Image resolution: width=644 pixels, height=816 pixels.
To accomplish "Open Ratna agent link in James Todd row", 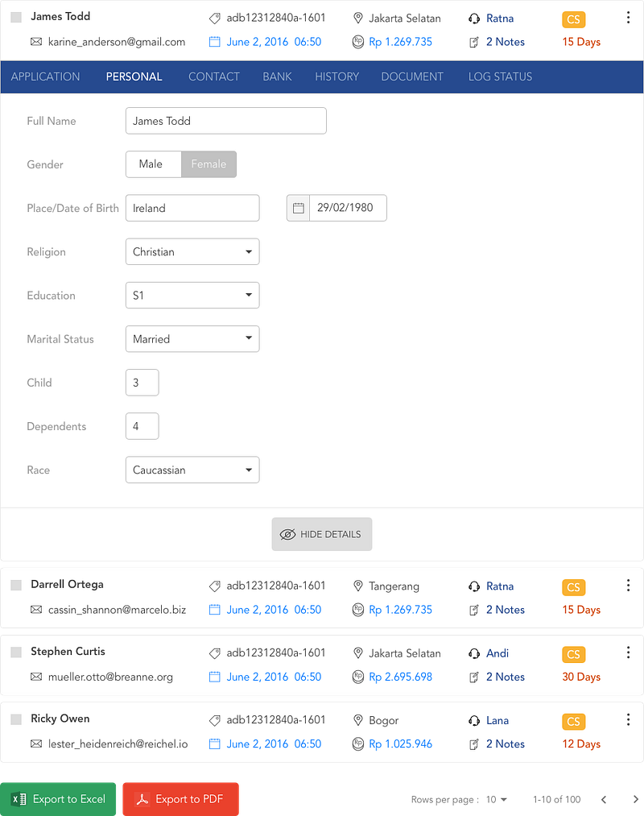I will (500, 19).
